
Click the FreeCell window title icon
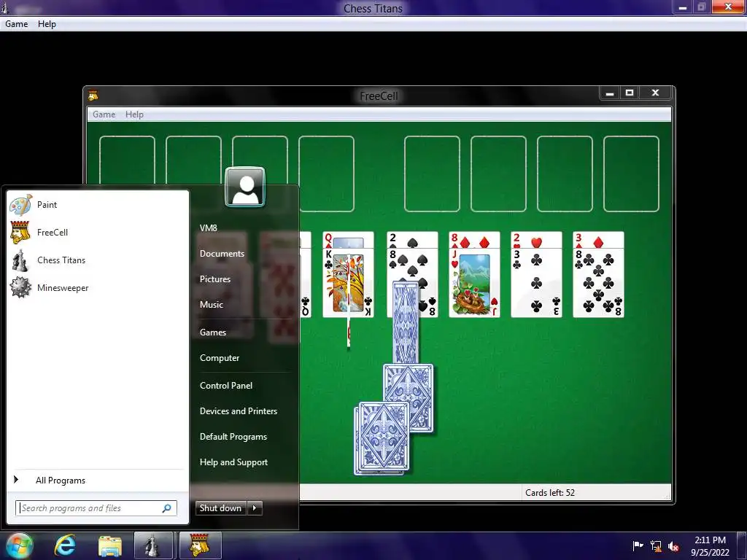pyautogui.click(x=93, y=96)
